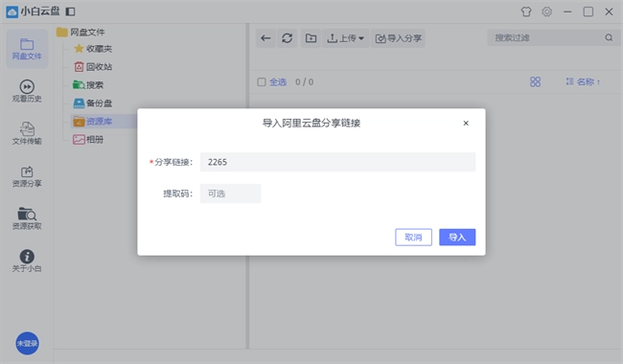Screen dimensions: 623x364
Task: Close the import share link dialog
Action: pos(466,123)
